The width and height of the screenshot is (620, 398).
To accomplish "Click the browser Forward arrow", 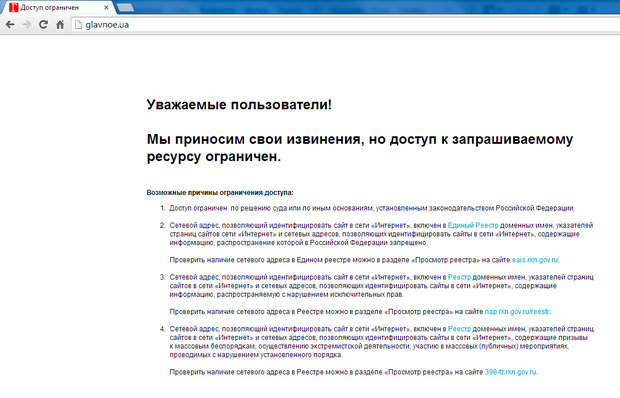I will 26,25.
